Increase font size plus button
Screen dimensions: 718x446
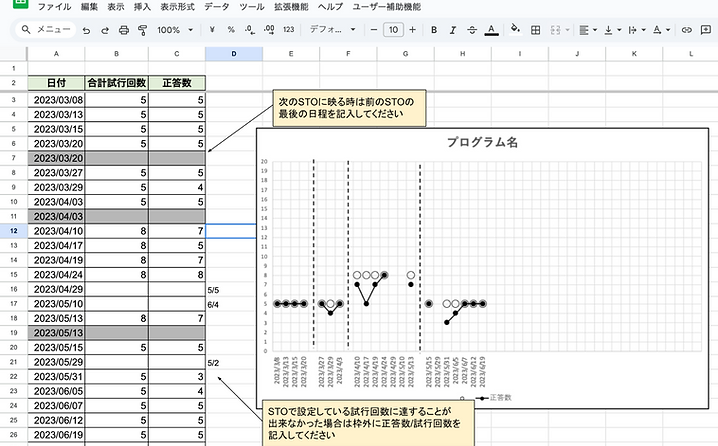413,30
